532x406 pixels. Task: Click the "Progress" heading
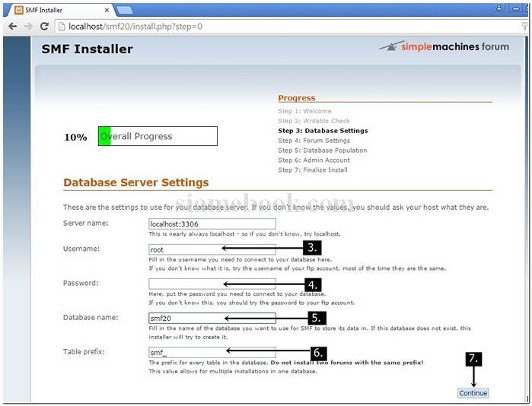coord(297,98)
